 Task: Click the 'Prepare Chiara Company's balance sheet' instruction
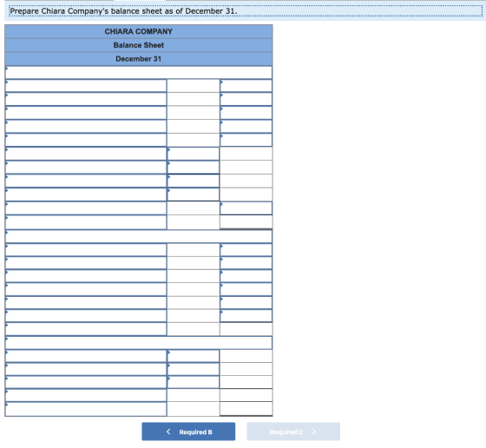click(123, 10)
